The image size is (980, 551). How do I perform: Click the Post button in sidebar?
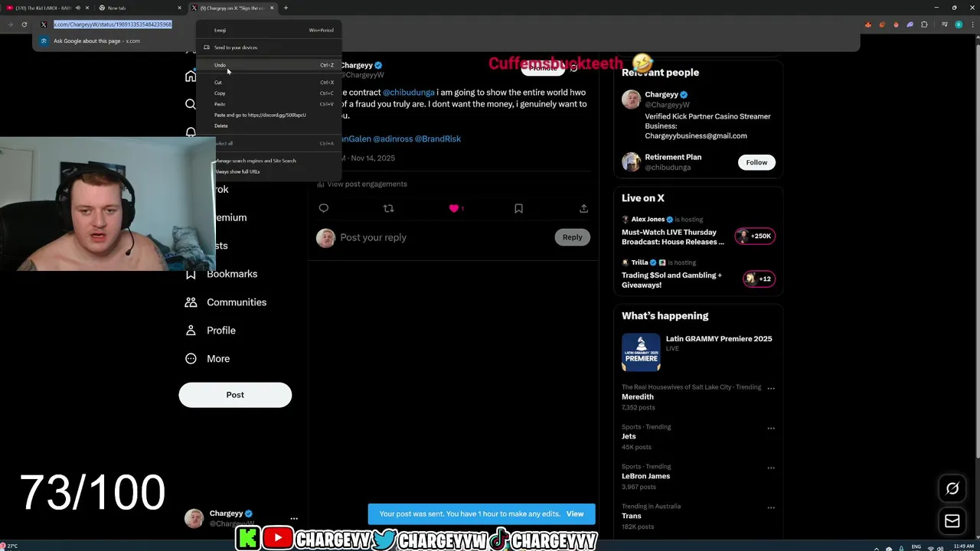235,395
